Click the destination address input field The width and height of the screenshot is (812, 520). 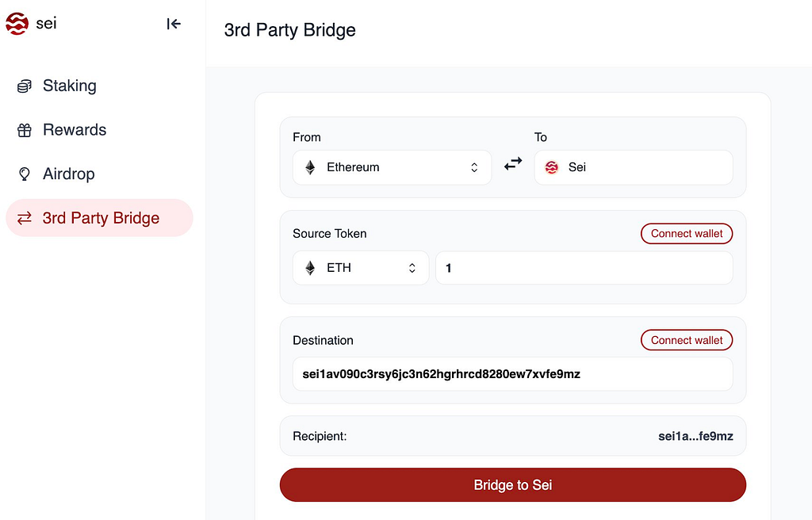513,374
